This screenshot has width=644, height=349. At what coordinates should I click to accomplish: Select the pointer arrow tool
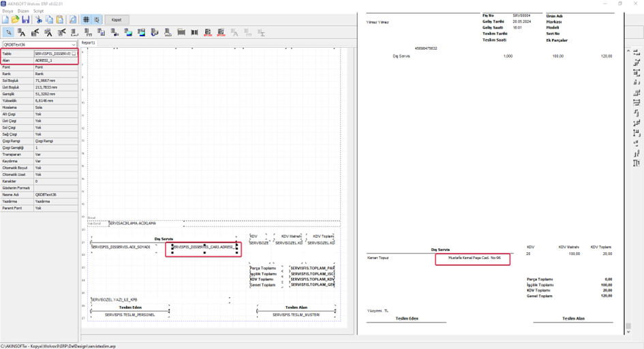[8, 33]
